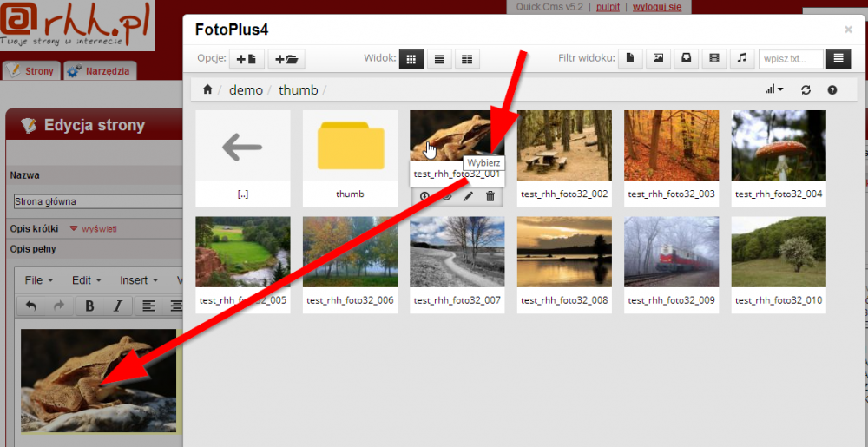
Task: Open the sort order dropdown
Action: (774, 89)
